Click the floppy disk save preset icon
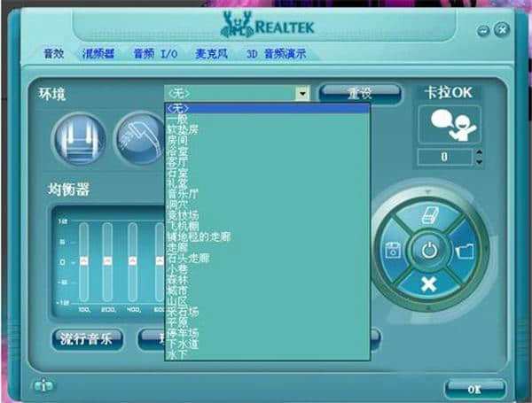This screenshot has height=403, width=532. coord(393,251)
